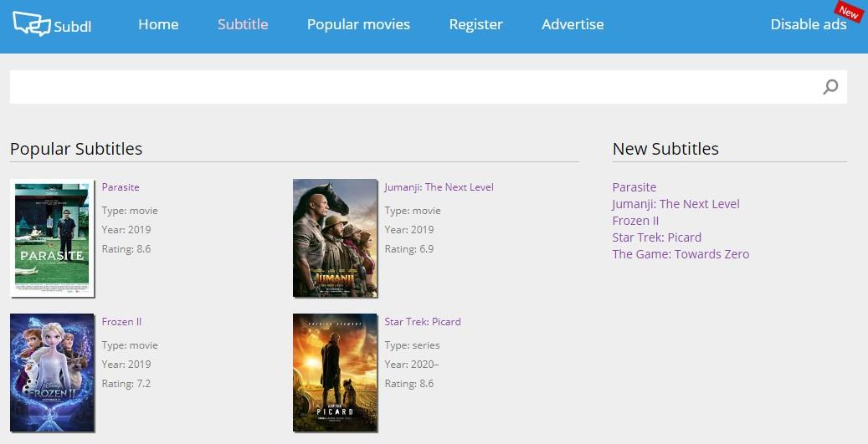868x444 pixels.
Task: Click the Year: 2019 text under Parasite
Action: [x=126, y=229]
